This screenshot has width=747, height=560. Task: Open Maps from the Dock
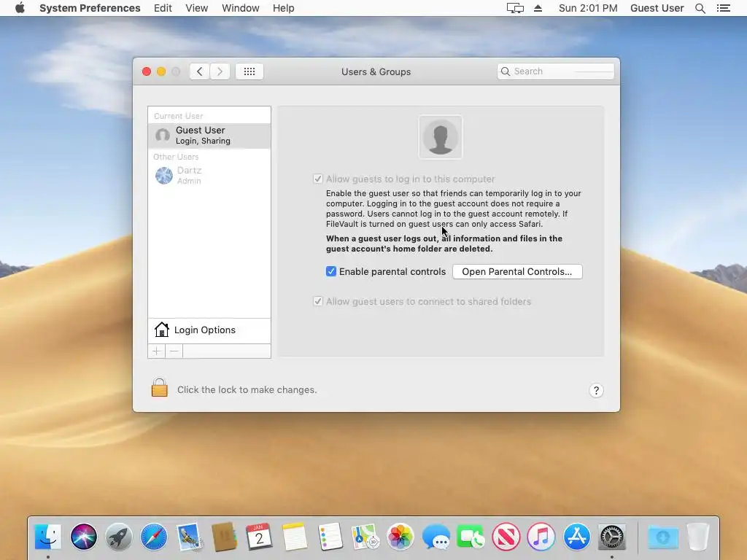pyautogui.click(x=365, y=537)
